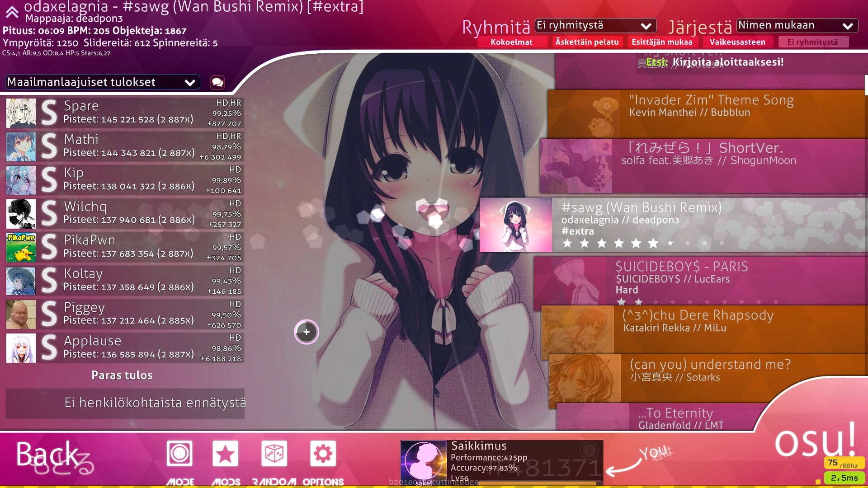
Task: Open Mathi's score of 144 343 821
Action: point(125,146)
